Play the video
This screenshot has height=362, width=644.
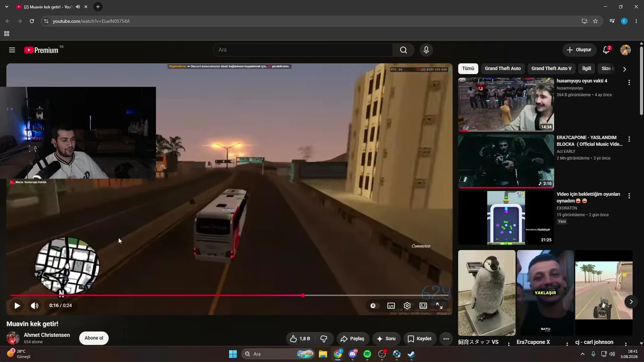(17, 305)
